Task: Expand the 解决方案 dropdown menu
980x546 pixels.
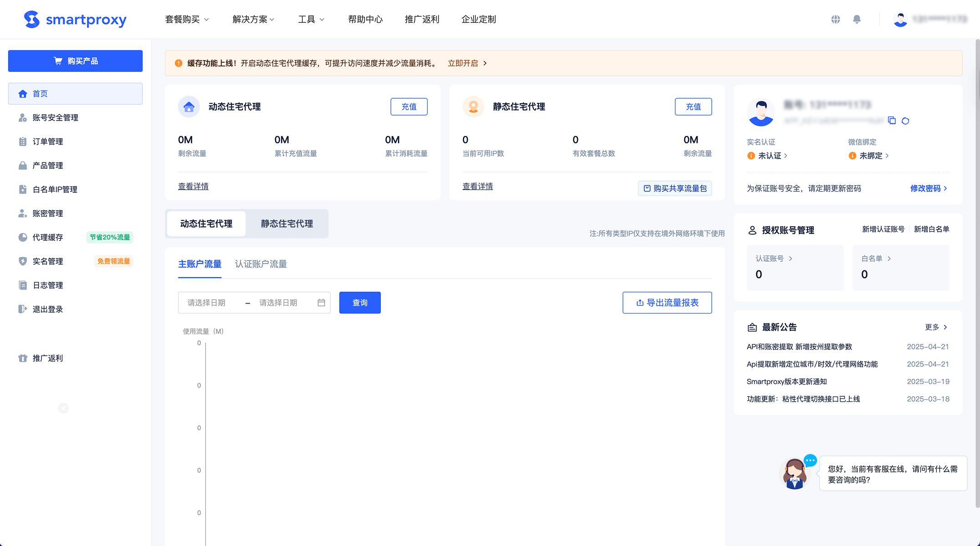Action: (x=253, y=19)
